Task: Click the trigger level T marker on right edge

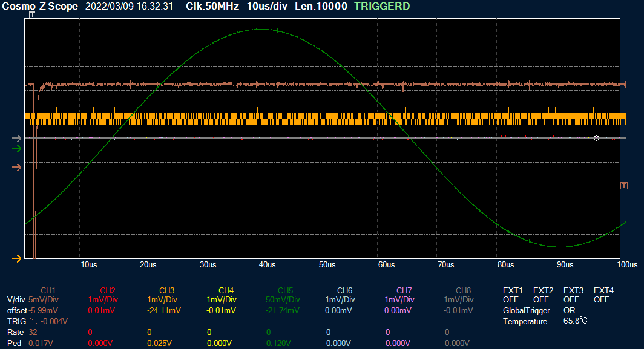Action: 624,186
